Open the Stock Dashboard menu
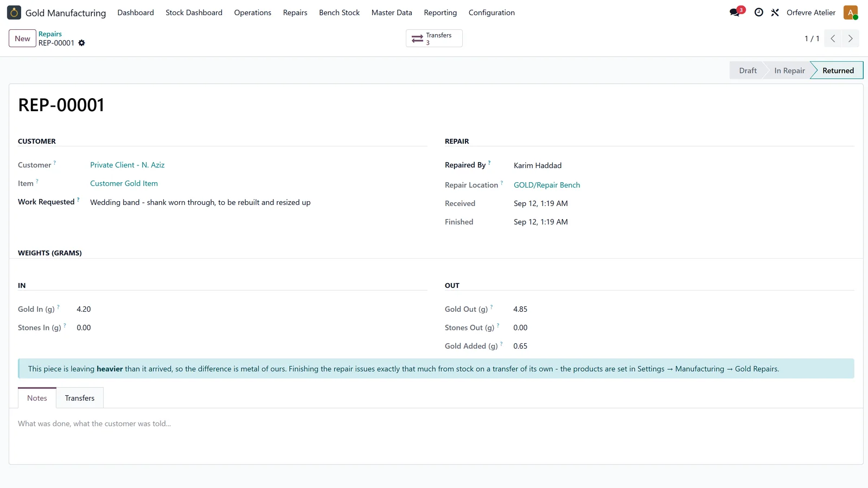This screenshot has height=488, width=868. (x=194, y=12)
